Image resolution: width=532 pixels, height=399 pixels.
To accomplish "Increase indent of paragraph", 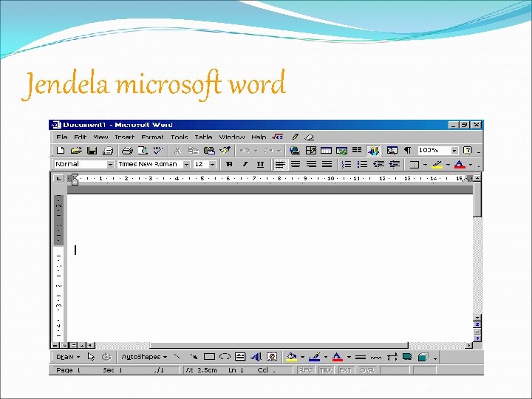I will point(394,165).
